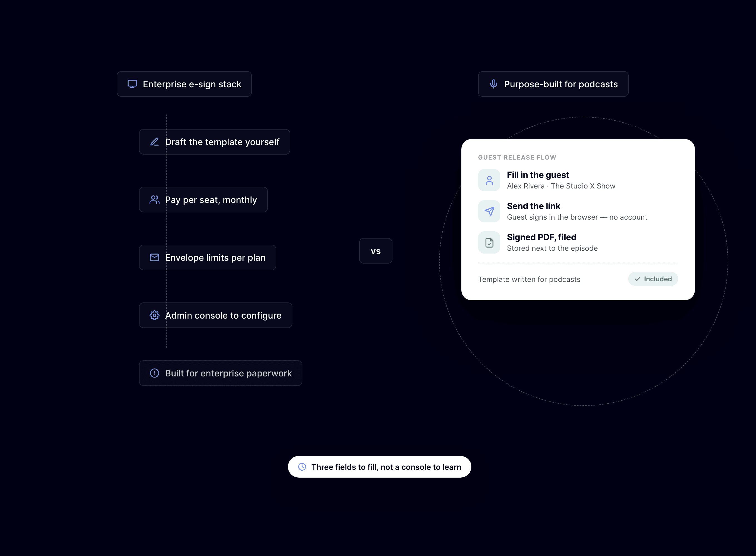This screenshot has height=556, width=756.
Task: Click the Included label in the badge
Action: pos(658,279)
